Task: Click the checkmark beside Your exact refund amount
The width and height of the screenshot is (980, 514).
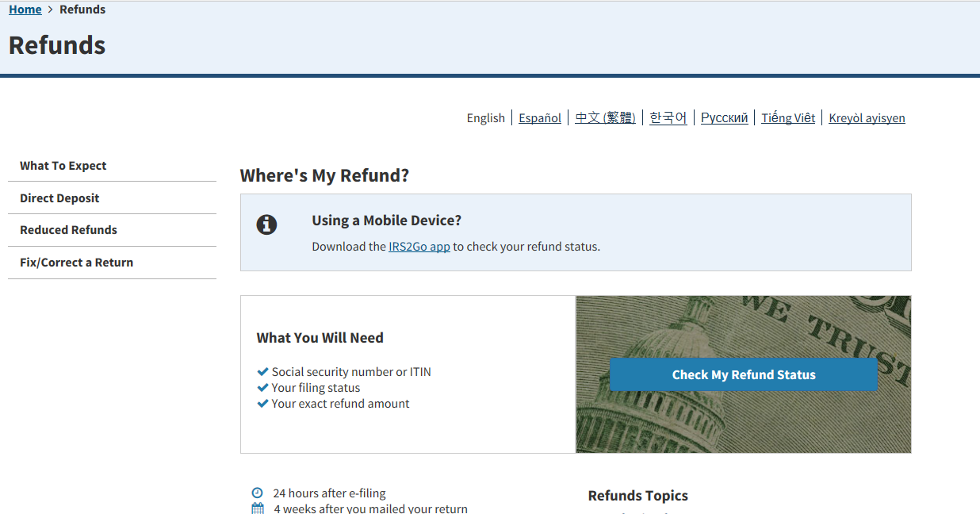Action: point(262,403)
